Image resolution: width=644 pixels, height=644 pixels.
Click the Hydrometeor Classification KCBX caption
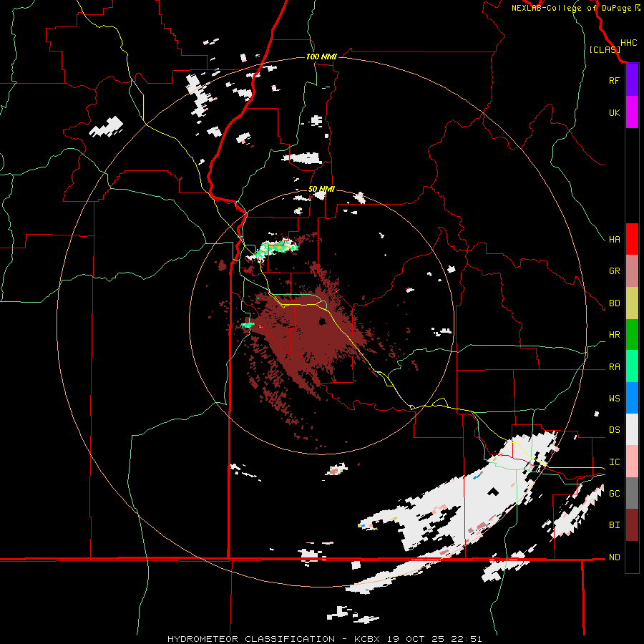[x=324, y=639]
